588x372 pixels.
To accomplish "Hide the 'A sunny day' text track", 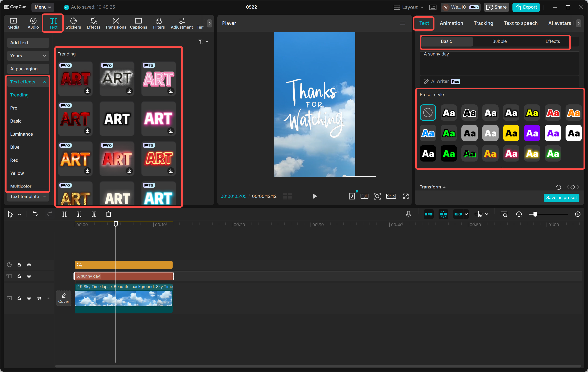I will pos(29,276).
